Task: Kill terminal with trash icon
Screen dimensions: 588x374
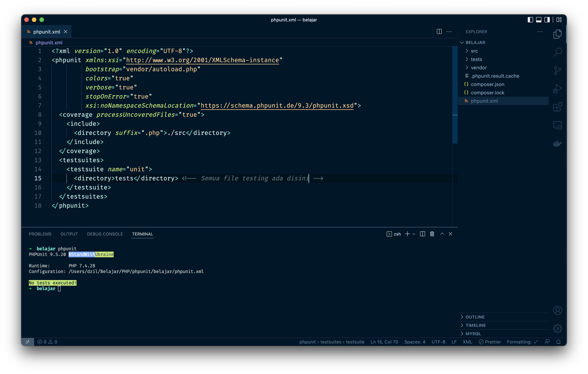Action: [x=432, y=234]
